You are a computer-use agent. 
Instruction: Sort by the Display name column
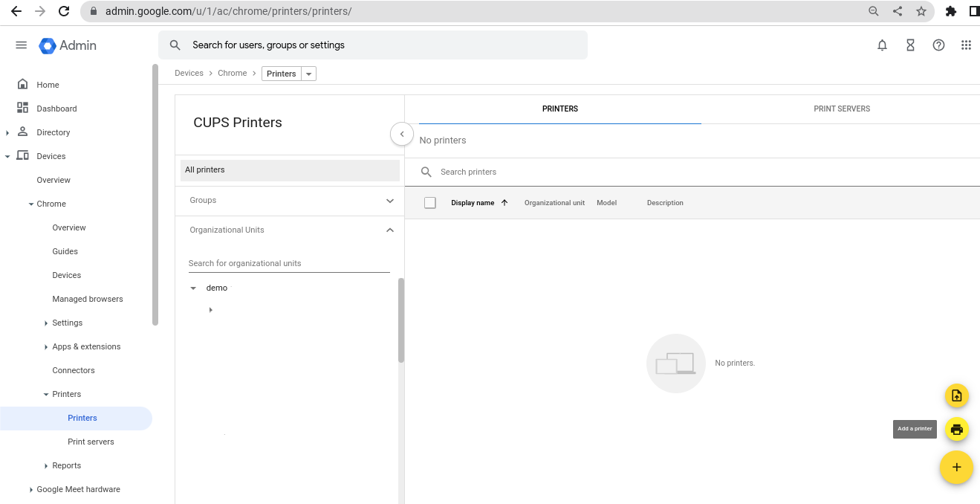click(x=473, y=203)
